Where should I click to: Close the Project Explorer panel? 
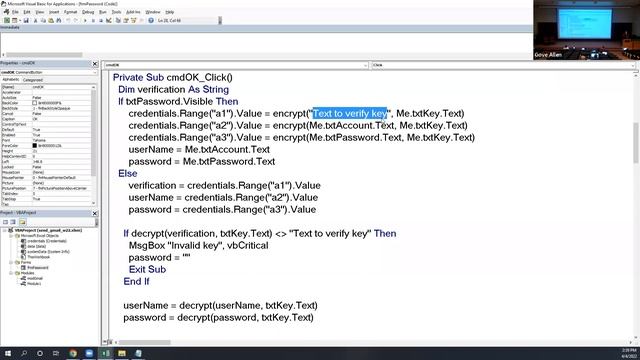pyautogui.click(x=95, y=213)
